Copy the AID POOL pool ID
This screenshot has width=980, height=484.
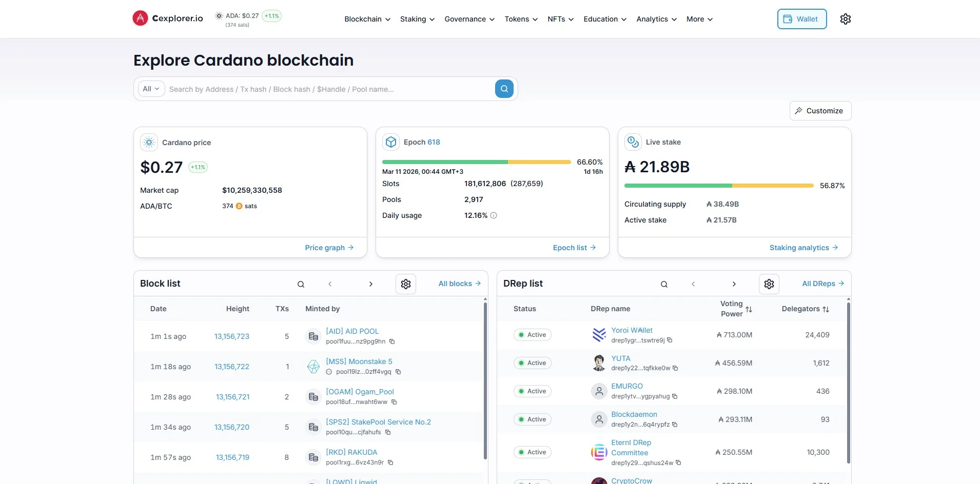392,341
